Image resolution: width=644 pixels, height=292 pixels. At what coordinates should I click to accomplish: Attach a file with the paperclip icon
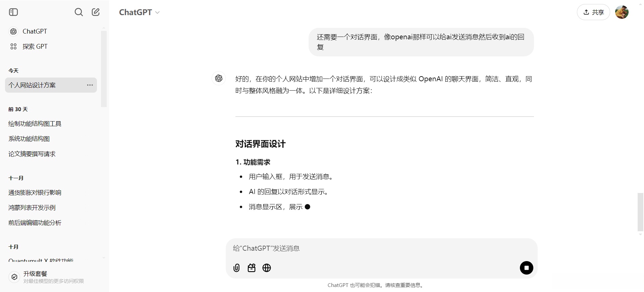236,268
